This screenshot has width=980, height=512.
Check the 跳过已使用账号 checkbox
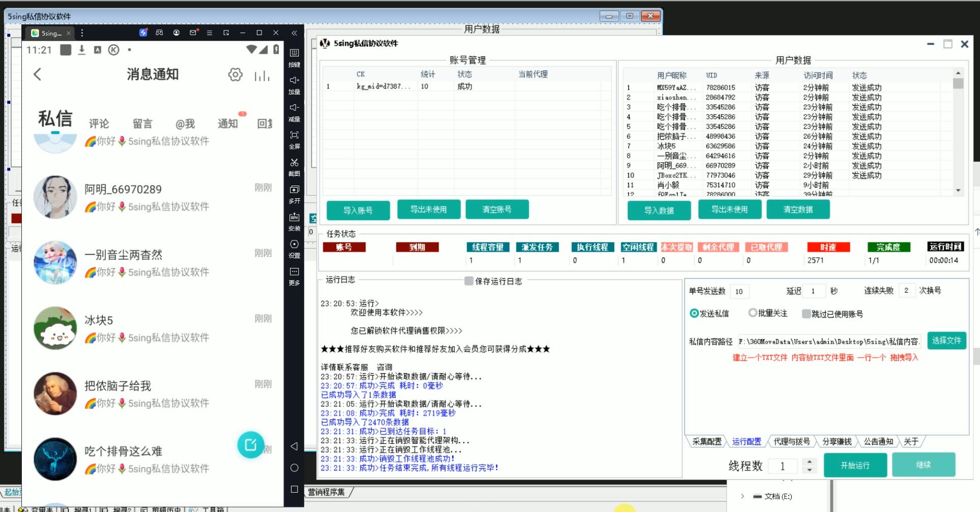(x=806, y=314)
